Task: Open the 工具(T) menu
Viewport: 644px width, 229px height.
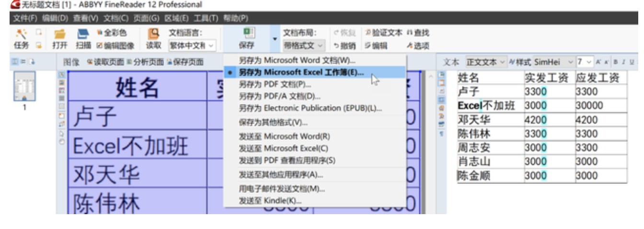Action: click(x=206, y=18)
